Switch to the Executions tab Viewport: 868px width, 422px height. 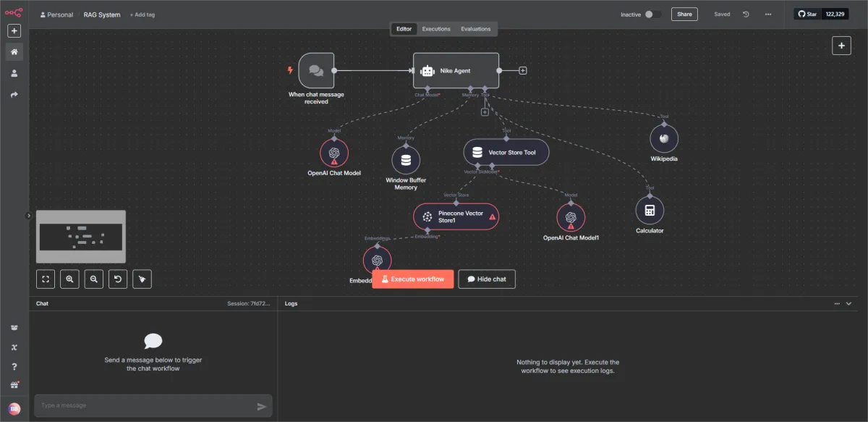coord(436,29)
